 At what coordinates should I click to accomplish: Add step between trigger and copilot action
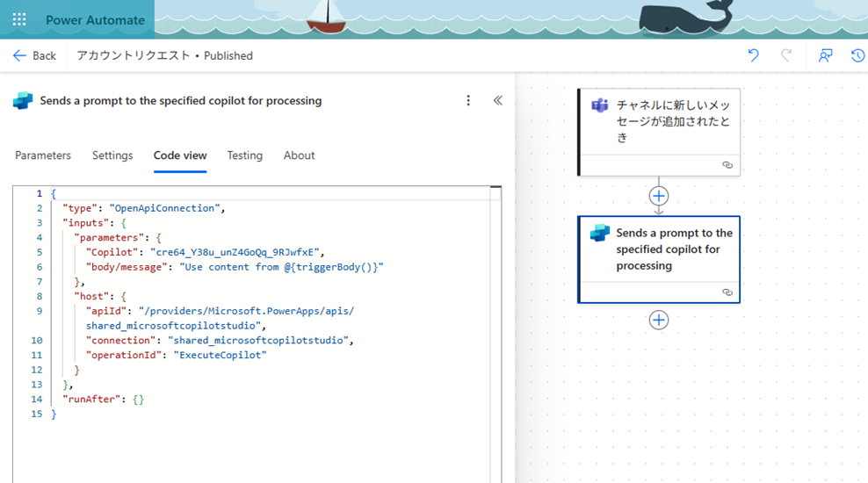click(659, 196)
